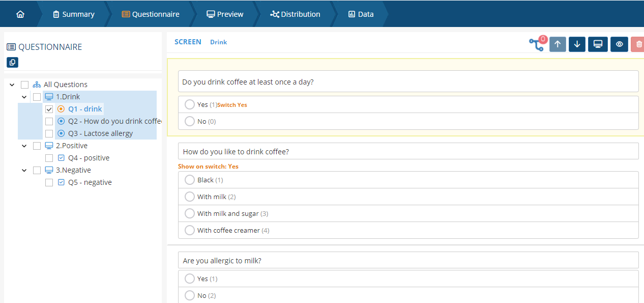Check the All Questions checkbox
644x303 pixels.
tap(25, 85)
